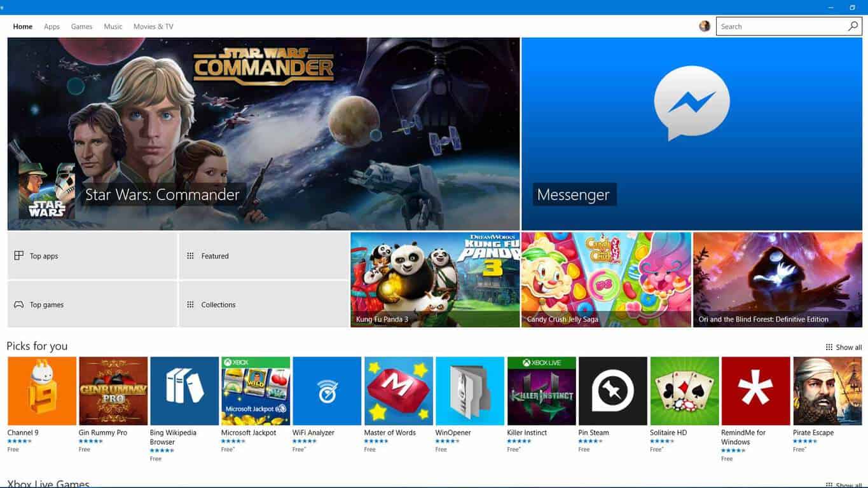
Task: Open the Master of Words icon
Action: [x=399, y=391]
